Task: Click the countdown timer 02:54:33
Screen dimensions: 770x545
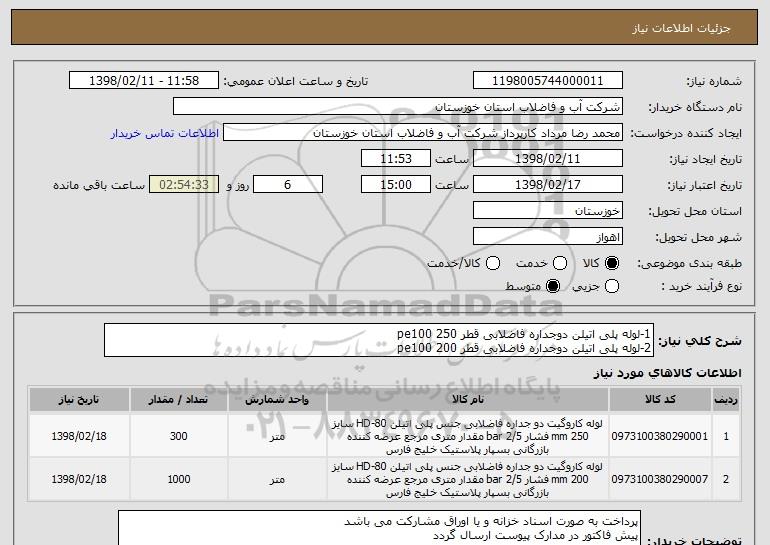Action: click(x=184, y=185)
